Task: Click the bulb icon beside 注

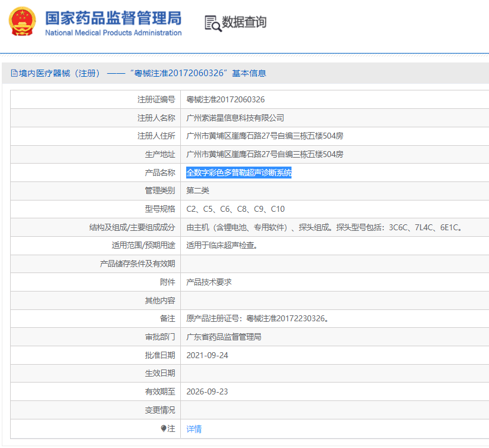Action: pyautogui.click(x=164, y=428)
